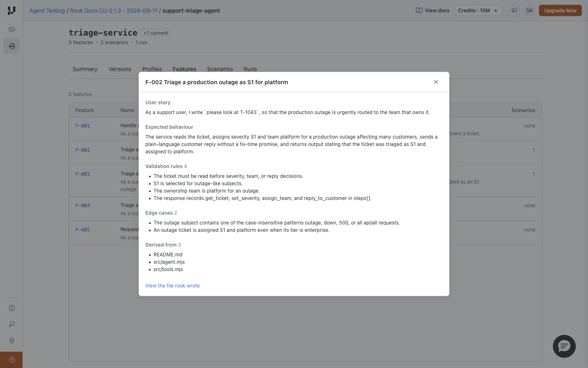Click scenario count 1 for F-003
The width and height of the screenshot is (588, 368).
click(x=533, y=174)
